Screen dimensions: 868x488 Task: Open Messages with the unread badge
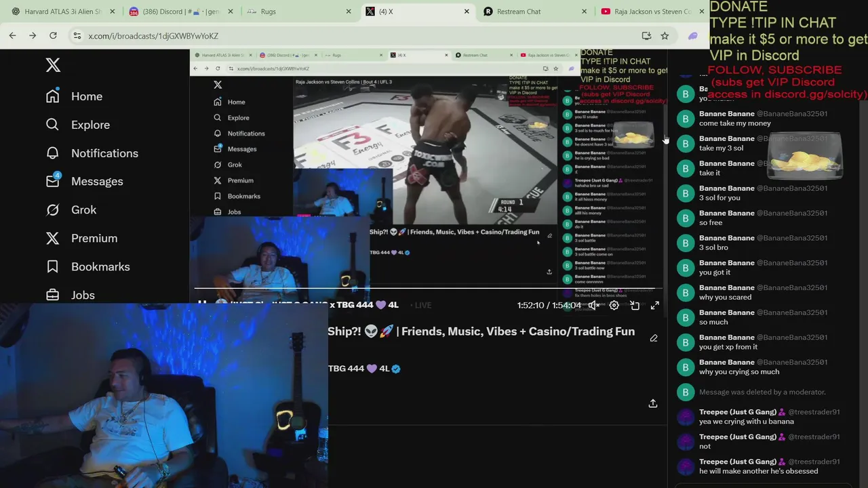coord(84,181)
